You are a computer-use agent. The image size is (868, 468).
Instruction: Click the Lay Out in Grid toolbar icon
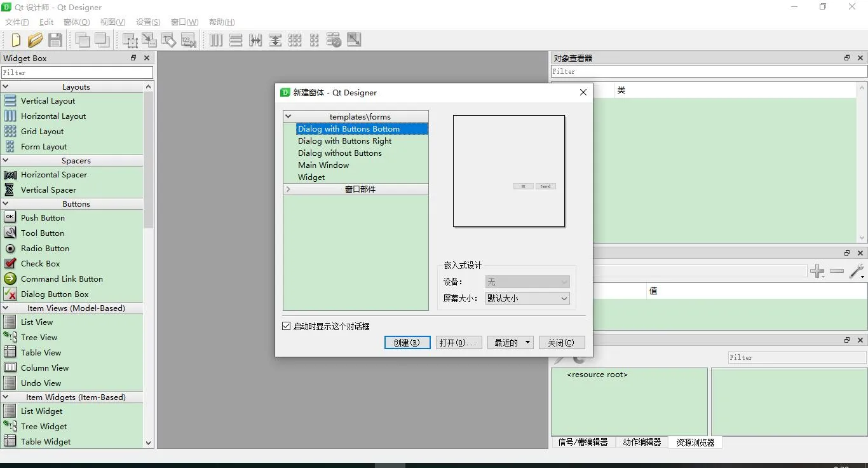point(295,40)
